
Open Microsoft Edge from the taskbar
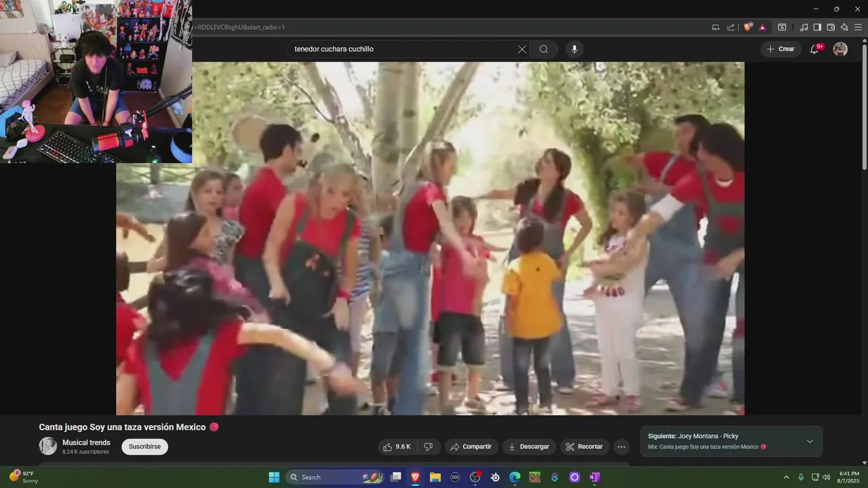515,477
